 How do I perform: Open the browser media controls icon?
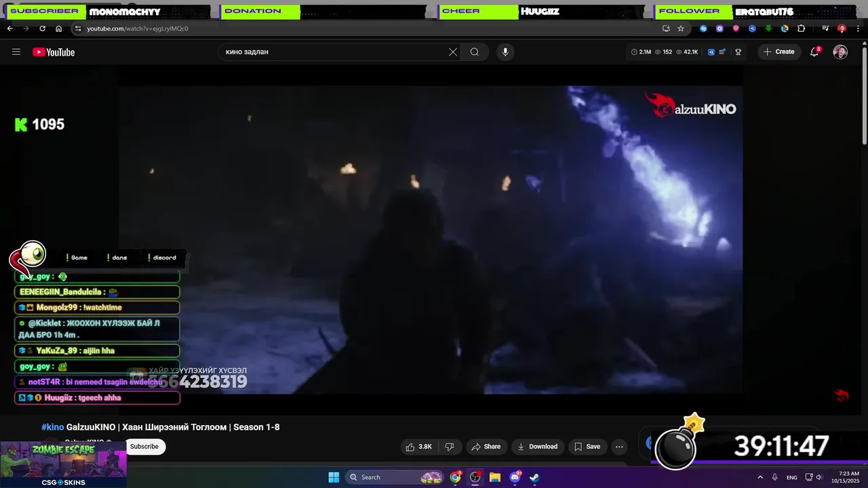coord(825,28)
